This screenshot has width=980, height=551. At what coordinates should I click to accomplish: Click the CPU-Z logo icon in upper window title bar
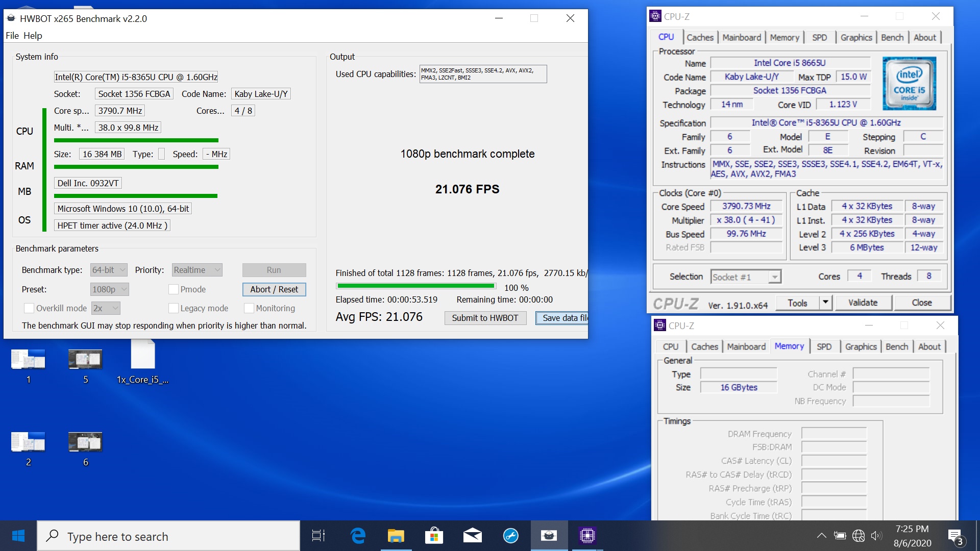coord(655,16)
